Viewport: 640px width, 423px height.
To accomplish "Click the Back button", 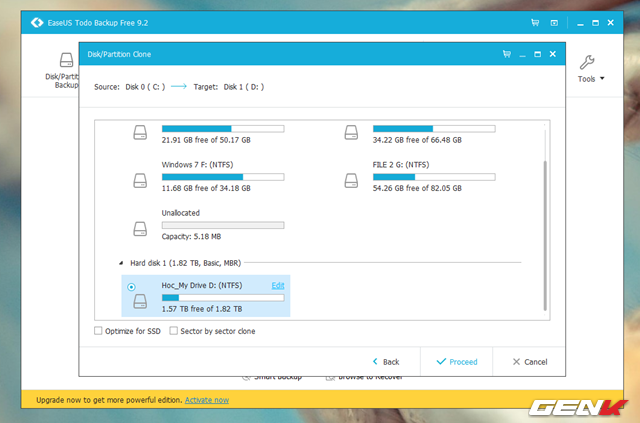I will (x=386, y=362).
